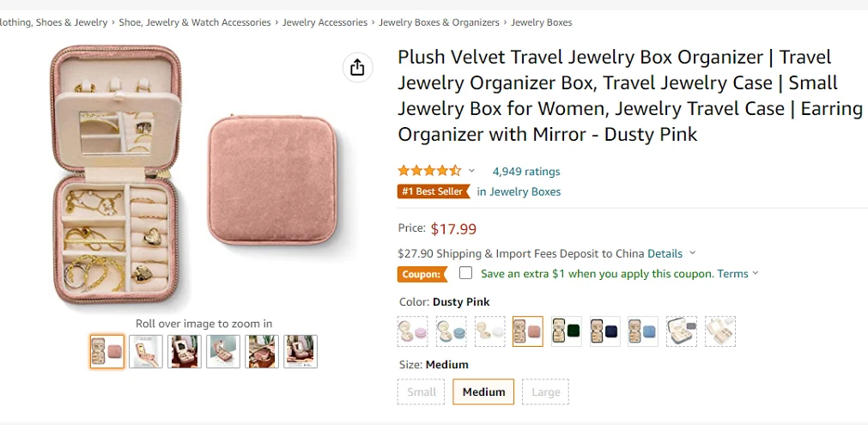The width and height of the screenshot is (868, 425).
Task: Open the 'in Jewelry Boxes' category link
Action: pos(519,191)
